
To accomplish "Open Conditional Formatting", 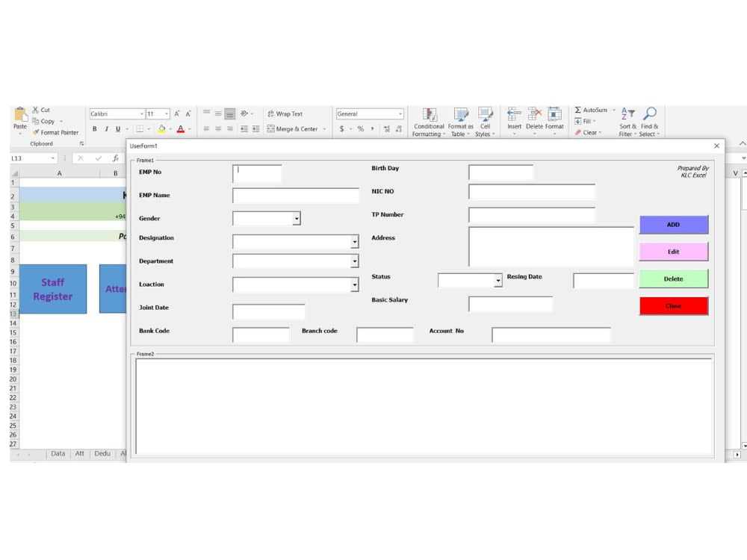I will (430, 122).
